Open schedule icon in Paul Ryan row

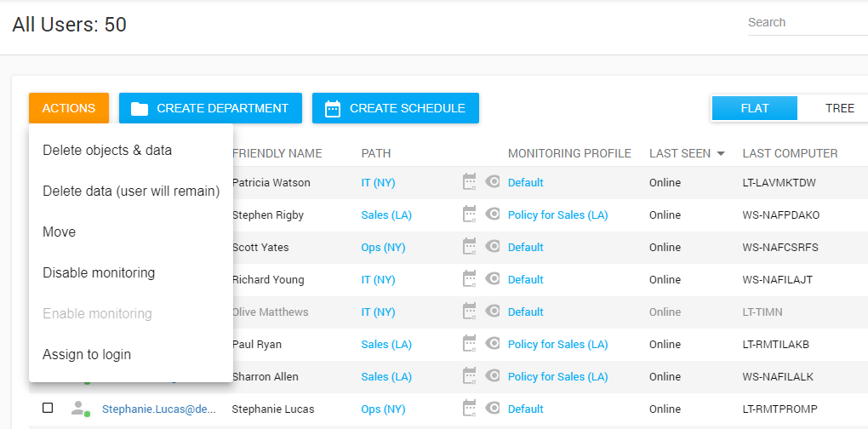pos(470,344)
